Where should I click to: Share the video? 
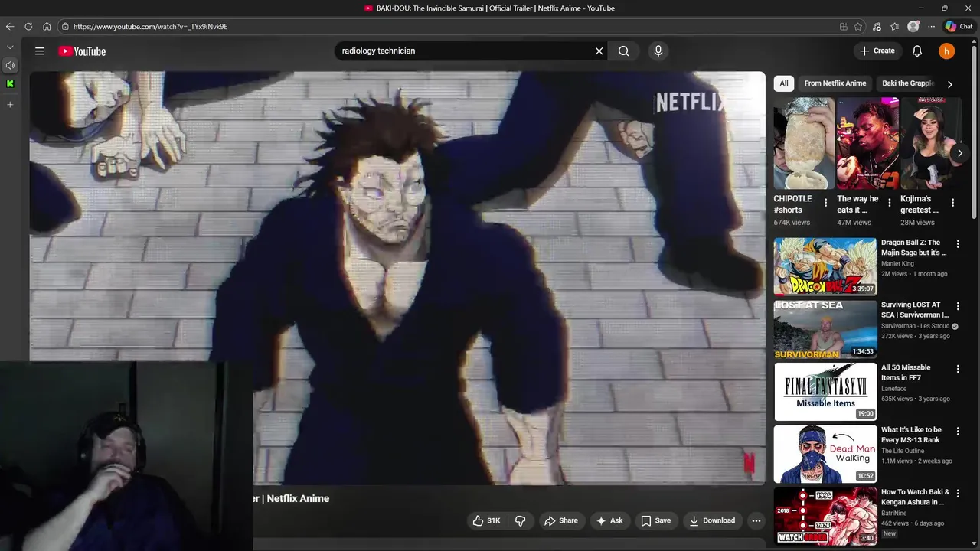point(560,520)
